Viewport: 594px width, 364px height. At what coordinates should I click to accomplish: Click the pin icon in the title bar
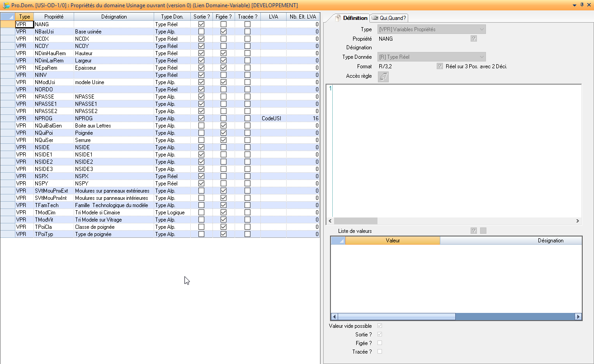582,5
